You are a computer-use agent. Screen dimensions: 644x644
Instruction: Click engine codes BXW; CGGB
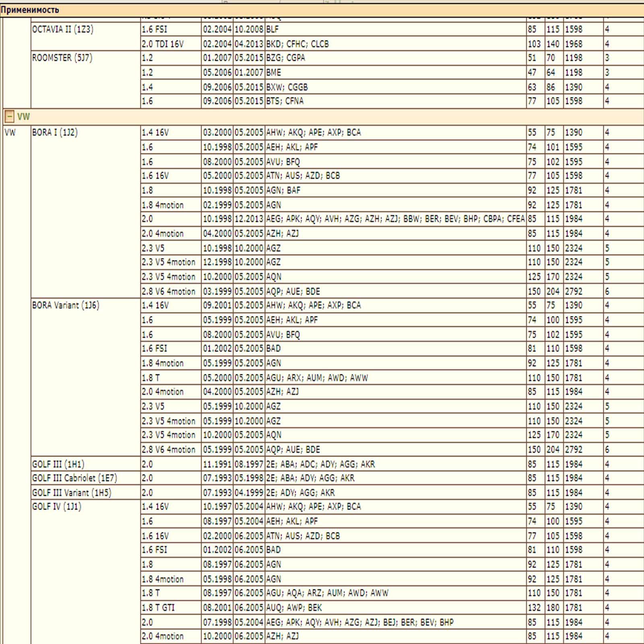click(x=287, y=87)
